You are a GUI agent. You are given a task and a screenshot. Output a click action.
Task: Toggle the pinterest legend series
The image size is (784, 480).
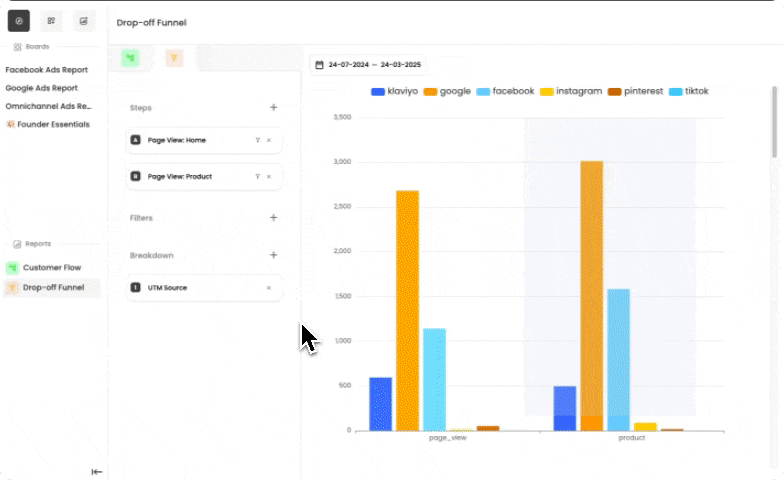tap(636, 92)
